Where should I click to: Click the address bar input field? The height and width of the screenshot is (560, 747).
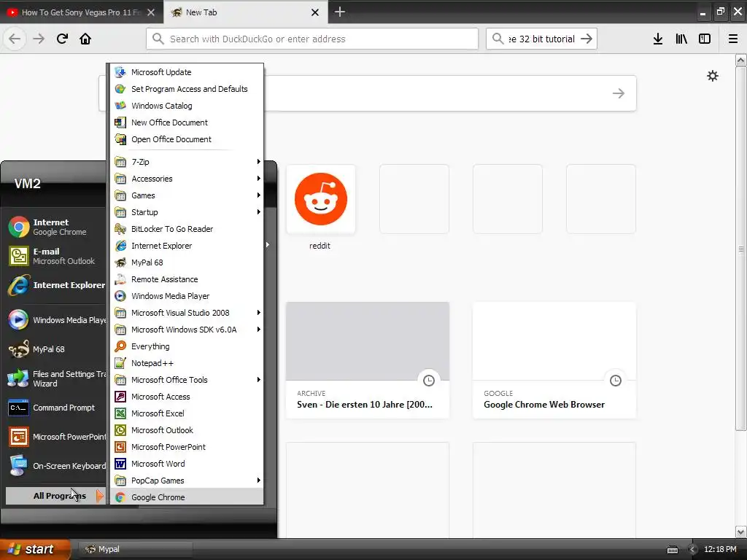pyautogui.click(x=312, y=39)
